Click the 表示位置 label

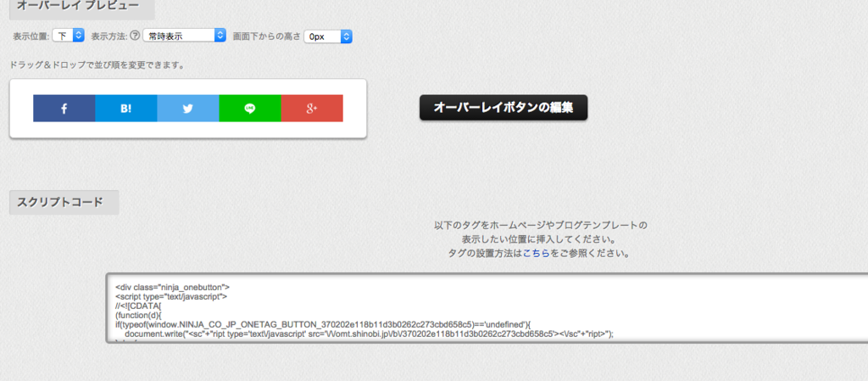(31, 36)
